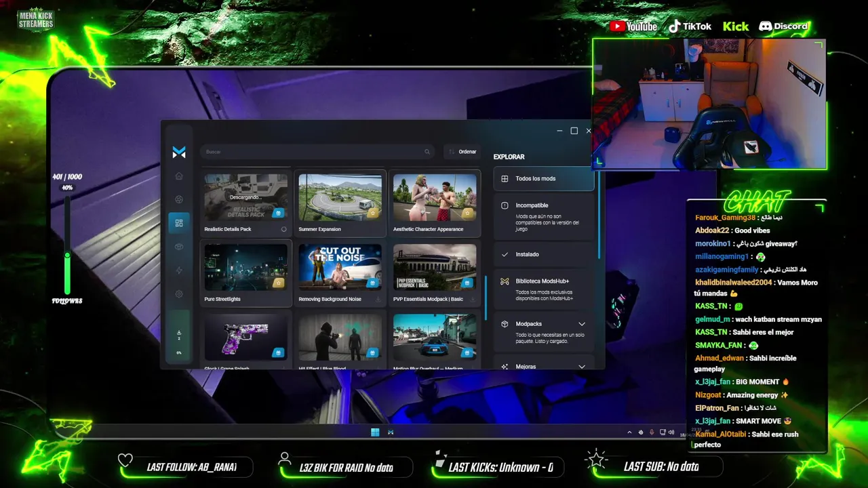
Task: Select the Todos los mods filter
Action: 544,179
